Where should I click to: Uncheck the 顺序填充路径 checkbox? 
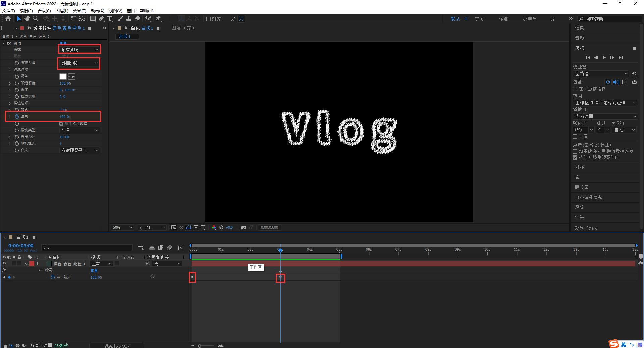61,123
